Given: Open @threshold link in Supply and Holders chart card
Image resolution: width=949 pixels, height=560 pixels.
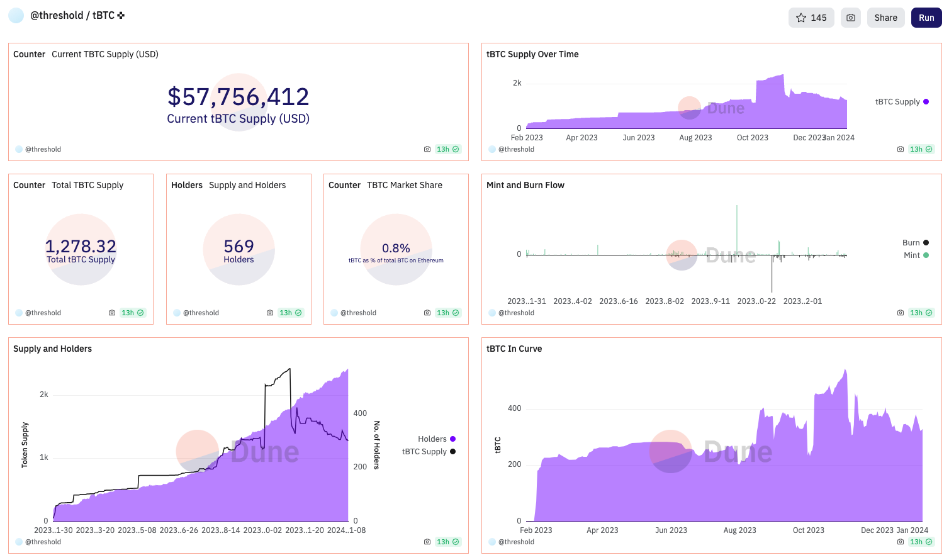Looking at the screenshot, I should (43, 542).
